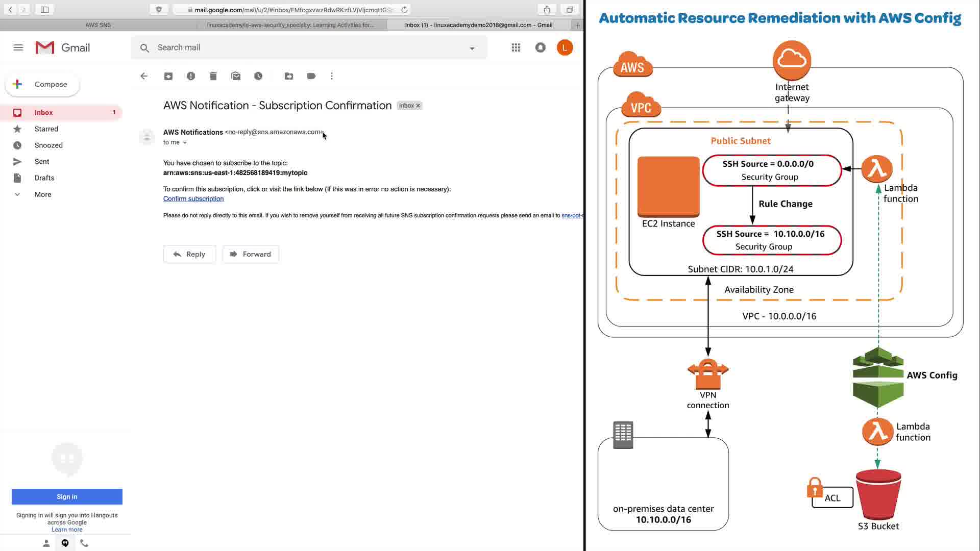Open the Starred folder
This screenshot has height=551, width=980.
click(x=46, y=129)
